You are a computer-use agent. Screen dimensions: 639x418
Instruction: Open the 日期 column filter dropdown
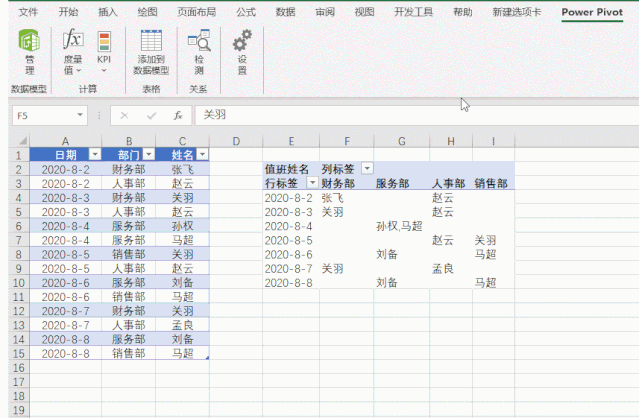pos(95,154)
